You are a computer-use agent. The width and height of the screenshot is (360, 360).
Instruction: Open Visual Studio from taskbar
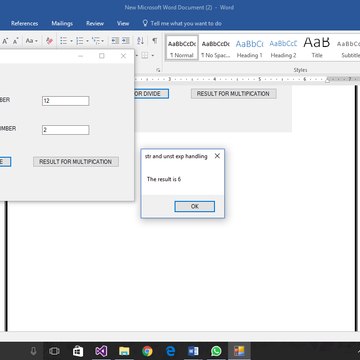[x=101, y=351]
